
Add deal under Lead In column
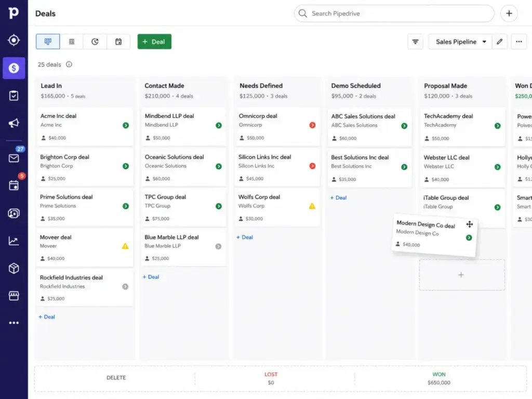(x=47, y=317)
